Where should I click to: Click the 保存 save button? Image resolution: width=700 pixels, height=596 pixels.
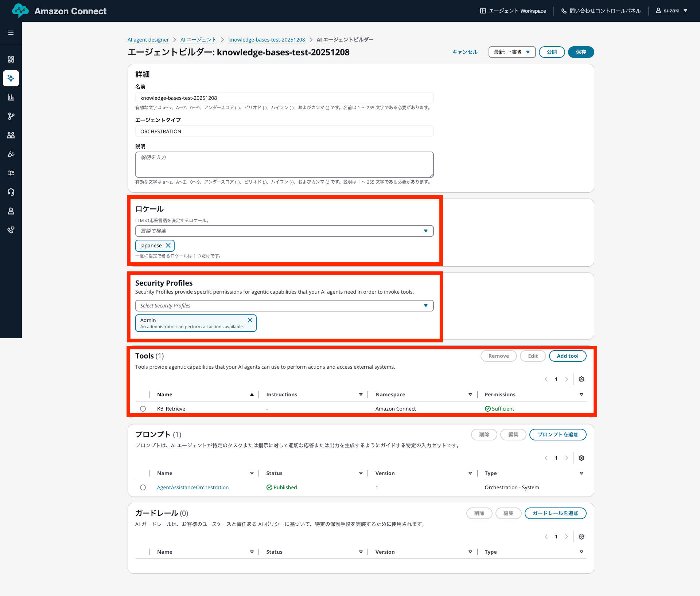click(580, 52)
